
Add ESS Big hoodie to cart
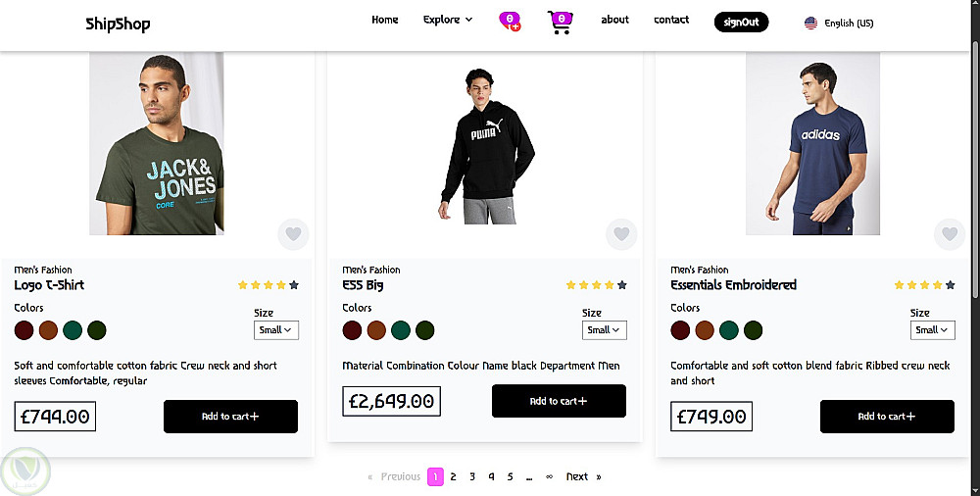tap(559, 401)
